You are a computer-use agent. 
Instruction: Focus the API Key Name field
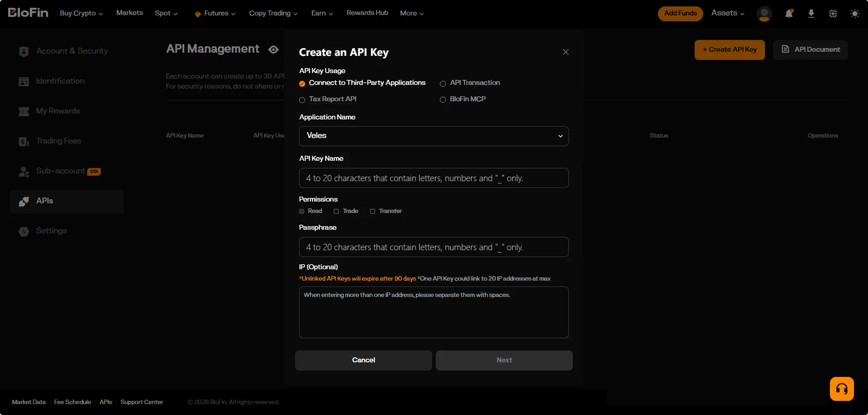pyautogui.click(x=434, y=178)
